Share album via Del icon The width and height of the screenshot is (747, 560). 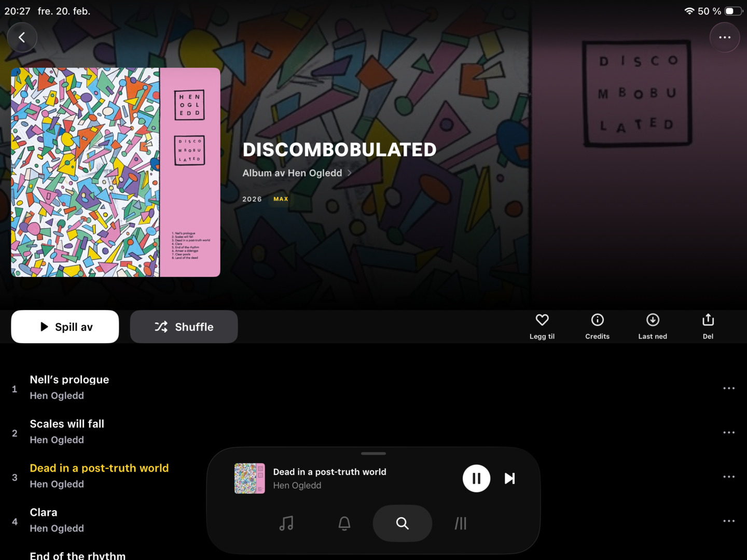[x=708, y=327]
